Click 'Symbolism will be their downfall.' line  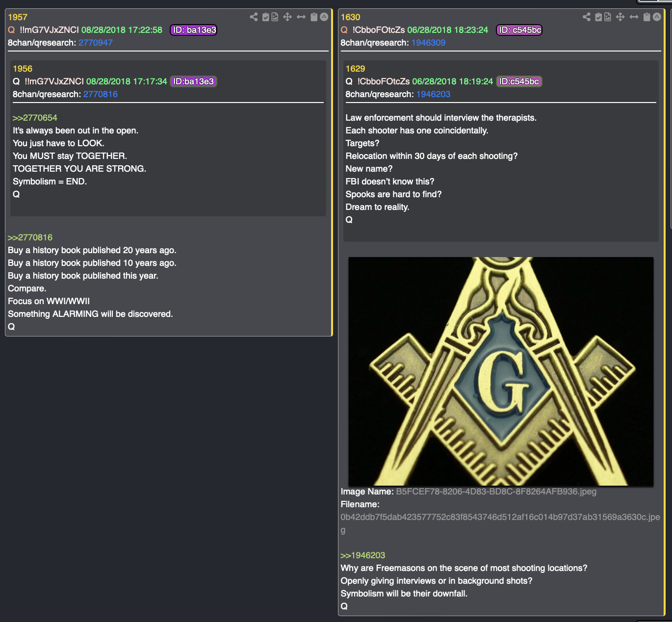tap(404, 594)
